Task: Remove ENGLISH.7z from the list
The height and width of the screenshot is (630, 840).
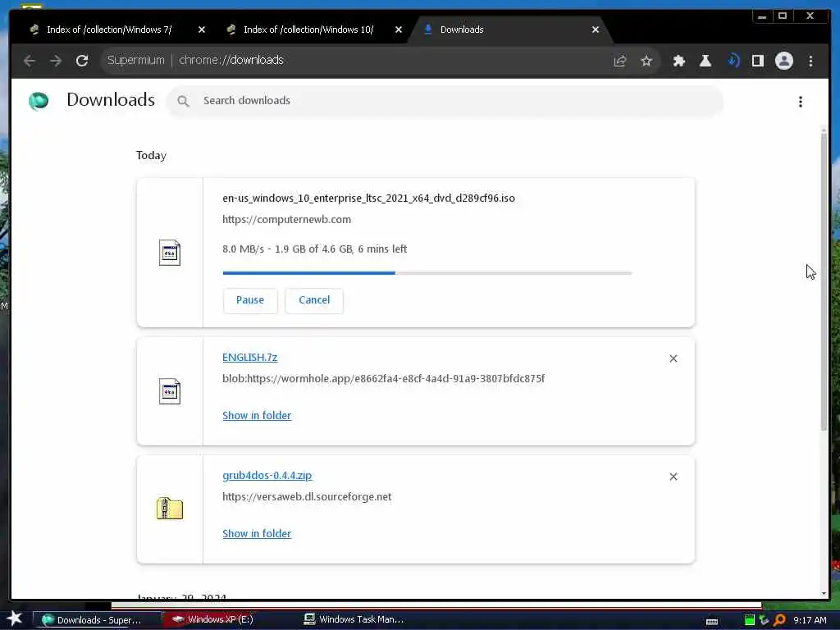Action: tap(673, 358)
